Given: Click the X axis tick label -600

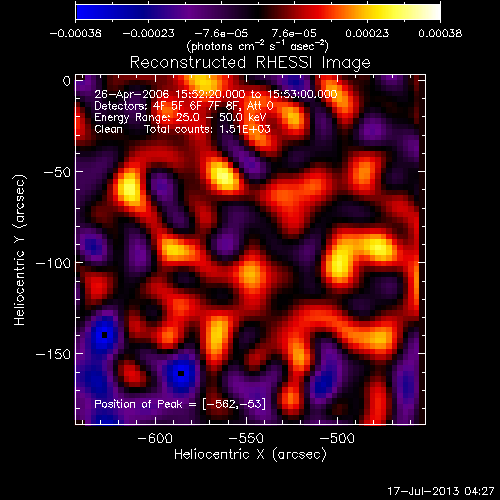Looking at the screenshot, I should coord(155,438).
